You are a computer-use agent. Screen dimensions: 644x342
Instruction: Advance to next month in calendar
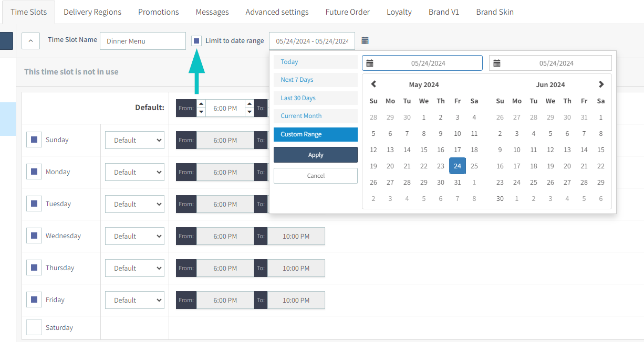[x=601, y=84]
